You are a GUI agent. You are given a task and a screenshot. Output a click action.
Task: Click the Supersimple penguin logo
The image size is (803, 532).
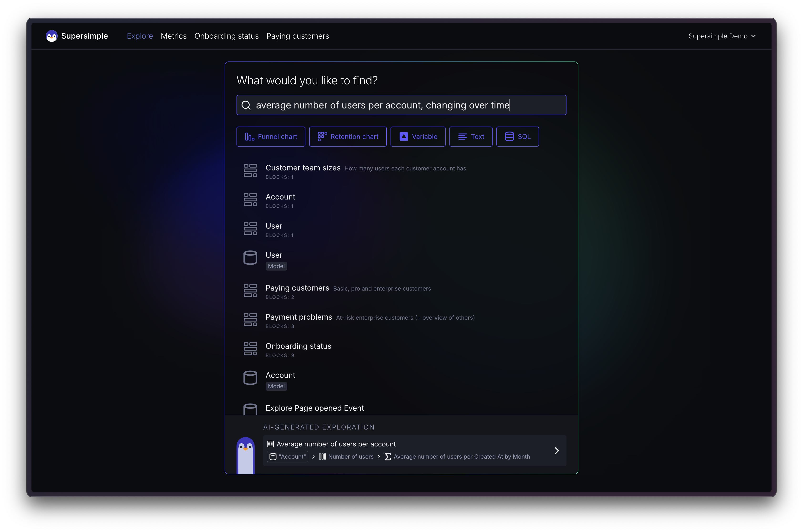coord(51,36)
